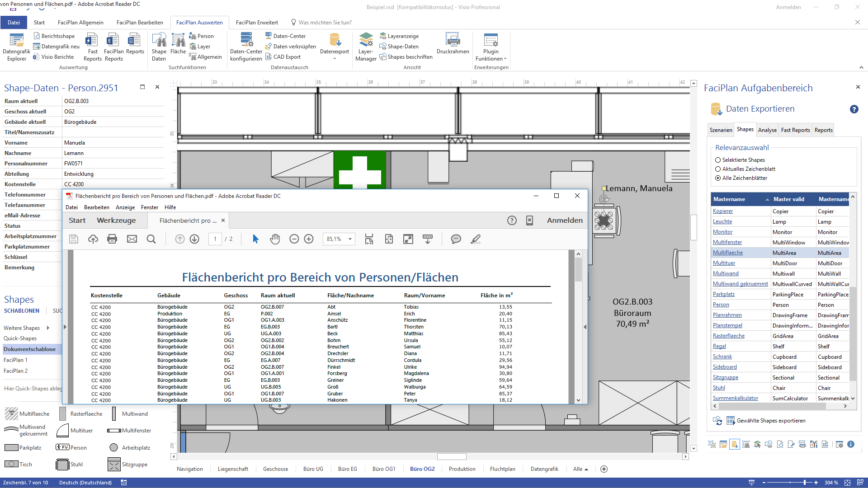868x488 pixels.
Task: Close the 'Flächenbericht pro ...' PDF tab
Action: [223, 221]
